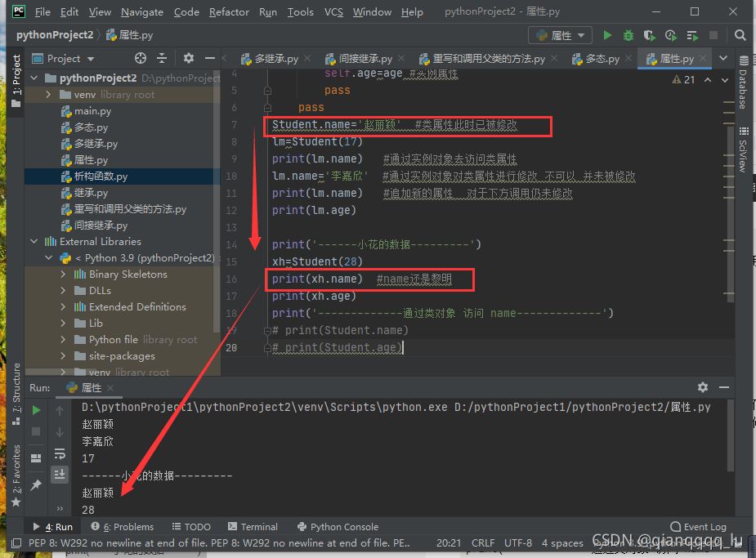Click the green Run button in toolbar
Screen dimensions: 756x558
(x=607, y=35)
